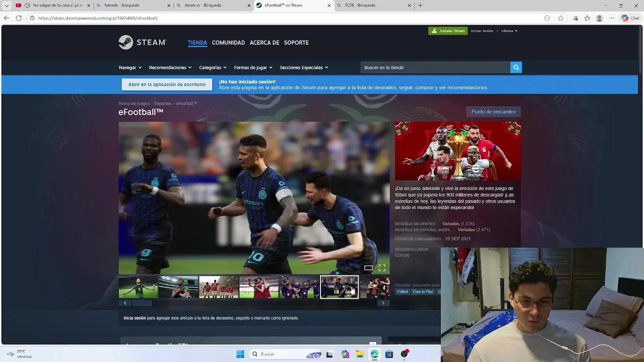Screen dimensions: 644x362
Task: Click the Windows taskbar Buscar search box
Action: pyautogui.click(x=286, y=354)
